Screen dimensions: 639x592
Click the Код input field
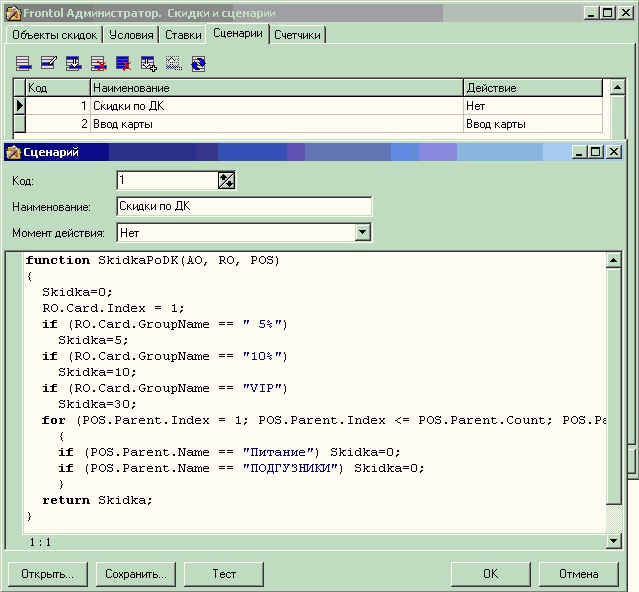(x=167, y=180)
